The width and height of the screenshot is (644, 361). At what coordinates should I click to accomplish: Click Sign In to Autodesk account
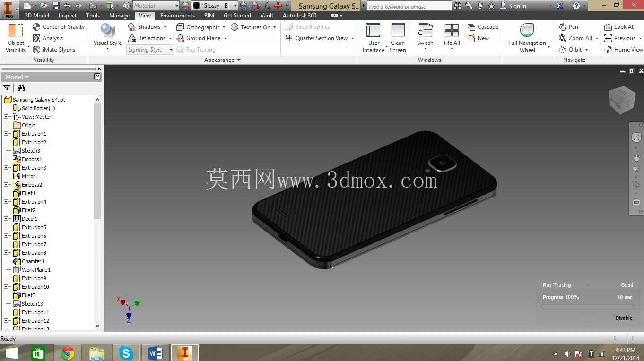[513, 6]
